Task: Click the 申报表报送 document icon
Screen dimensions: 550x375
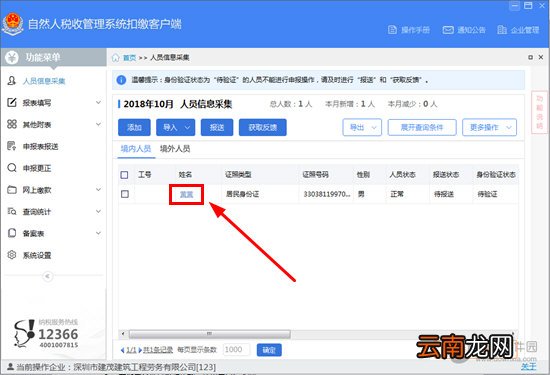Action: click(x=12, y=146)
